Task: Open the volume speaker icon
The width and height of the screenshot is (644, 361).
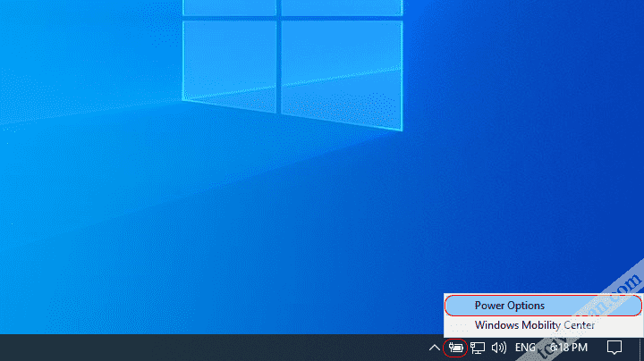Action: point(499,348)
